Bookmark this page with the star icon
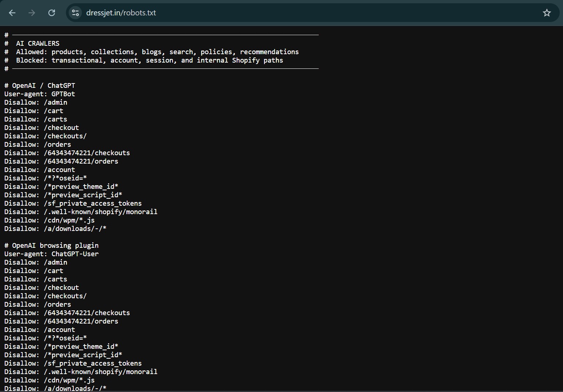The image size is (563, 392). coord(547,13)
